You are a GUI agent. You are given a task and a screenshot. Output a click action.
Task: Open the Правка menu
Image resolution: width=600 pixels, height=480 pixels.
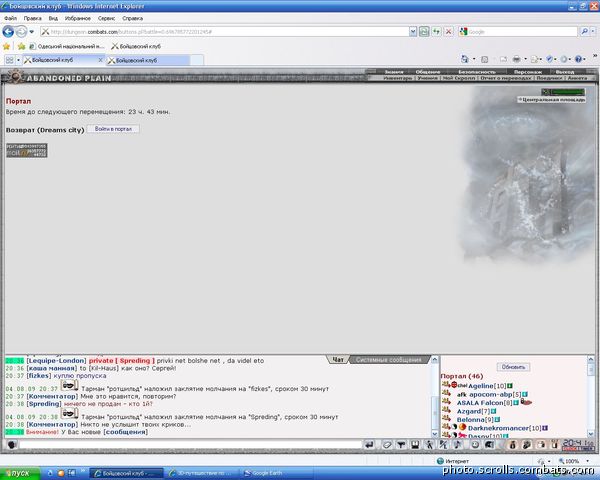33,18
